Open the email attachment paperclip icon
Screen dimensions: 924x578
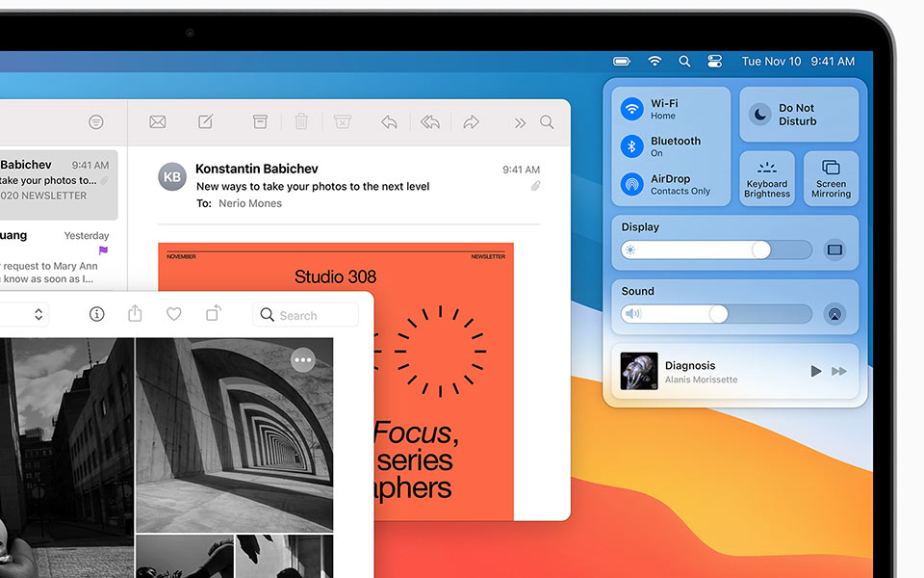(x=535, y=186)
